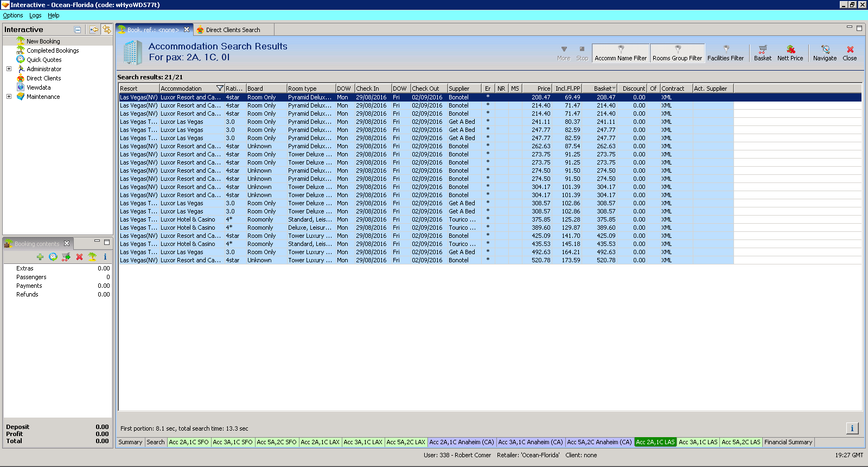Click the red X delete icon in Booking contents

point(79,257)
